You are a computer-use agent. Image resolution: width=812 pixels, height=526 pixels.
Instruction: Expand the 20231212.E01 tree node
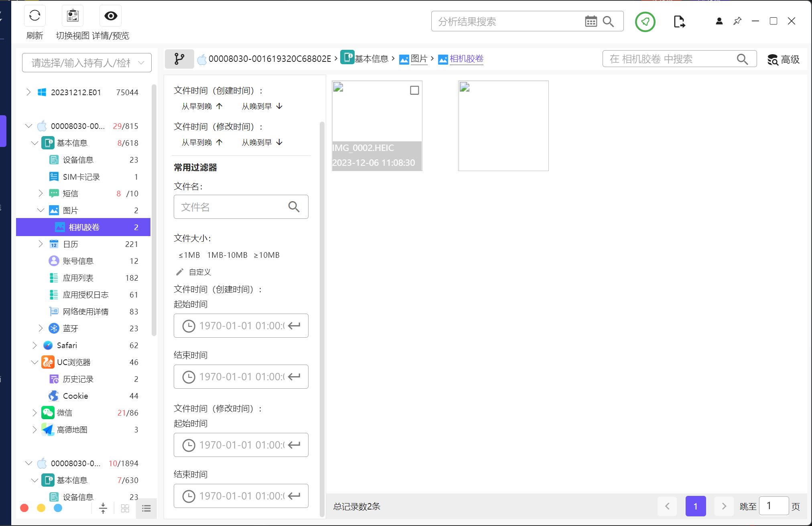tap(28, 92)
